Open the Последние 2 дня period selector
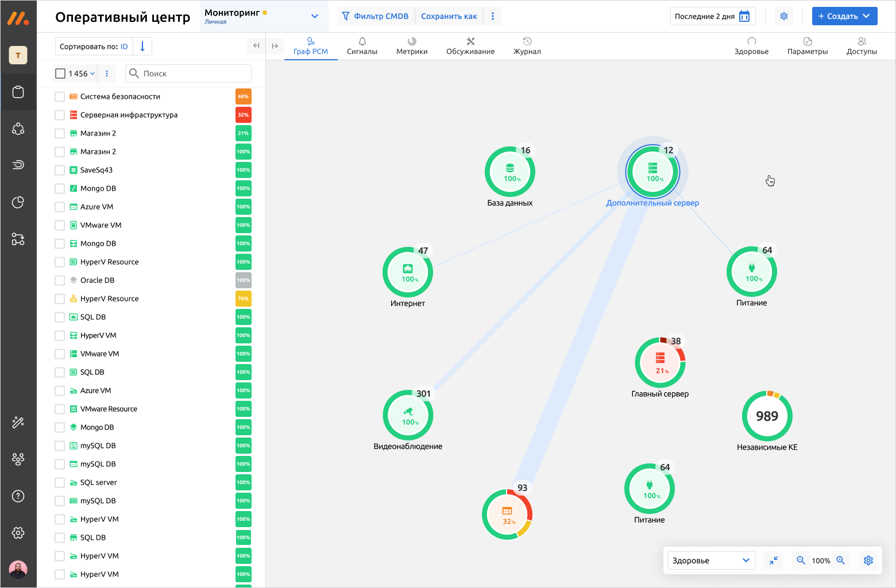 (x=713, y=16)
